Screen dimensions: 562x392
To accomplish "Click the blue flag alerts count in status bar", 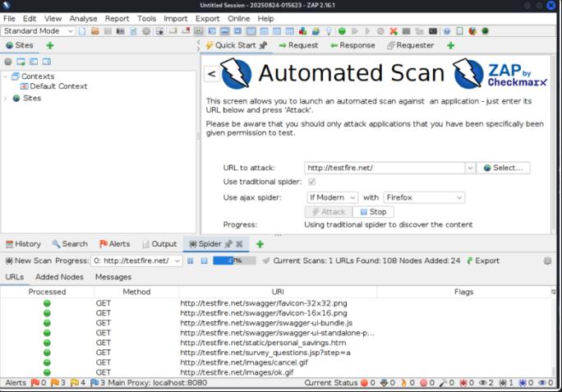I will click(x=98, y=383).
